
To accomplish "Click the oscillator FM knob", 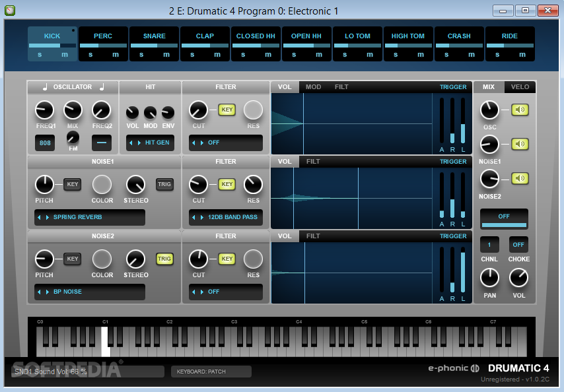I will pos(73,138).
